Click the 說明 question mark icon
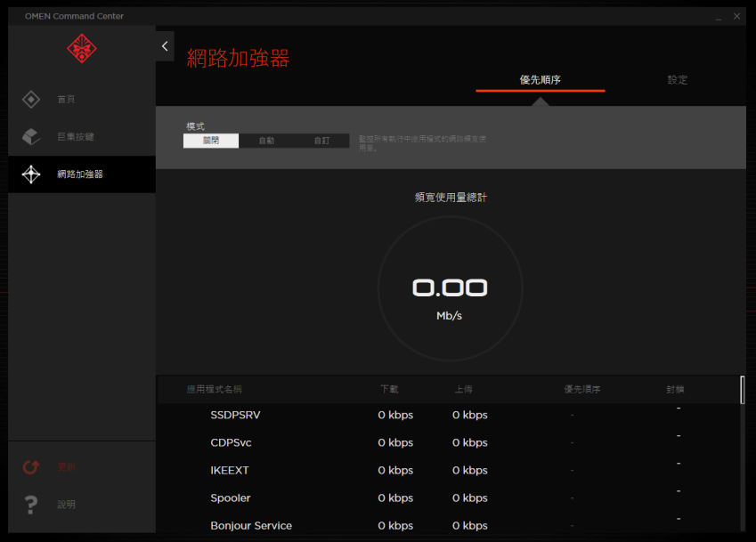Image resolution: width=756 pixels, height=542 pixels. 31,505
